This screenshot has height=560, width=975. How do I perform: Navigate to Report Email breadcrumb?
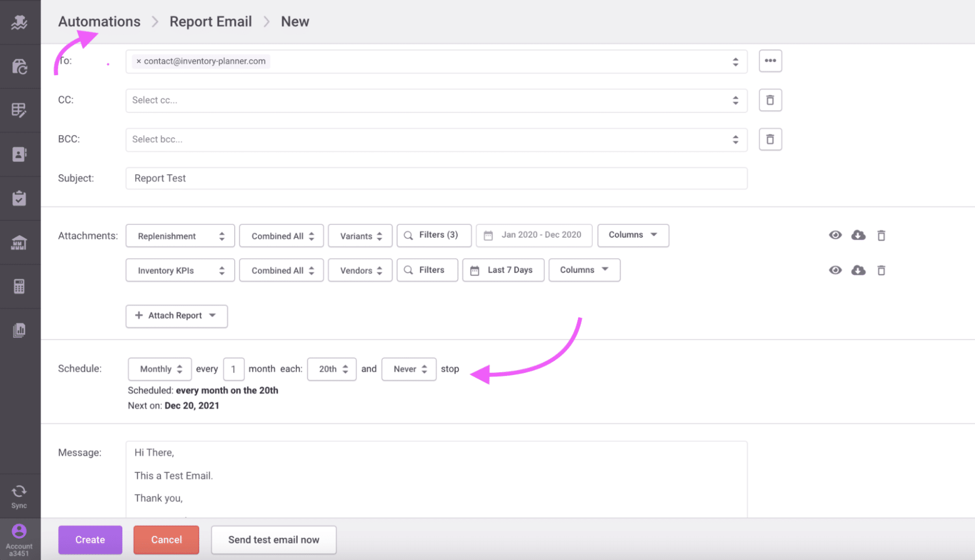(x=210, y=21)
